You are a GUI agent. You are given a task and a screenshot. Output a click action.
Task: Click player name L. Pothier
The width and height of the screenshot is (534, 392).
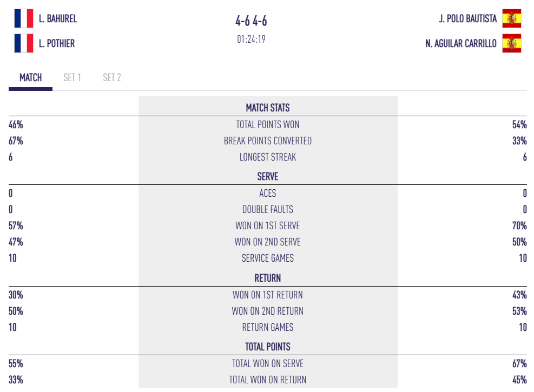57,43
